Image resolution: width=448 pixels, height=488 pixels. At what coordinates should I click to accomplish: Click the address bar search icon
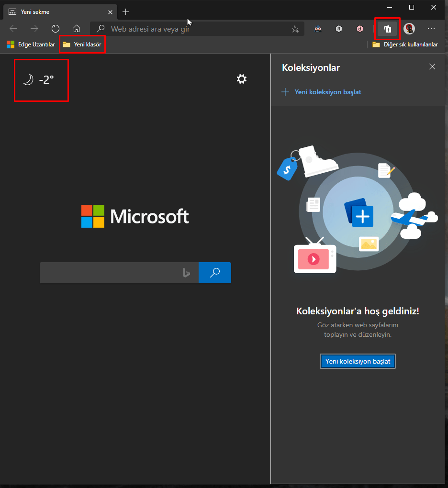tap(100, 29)
